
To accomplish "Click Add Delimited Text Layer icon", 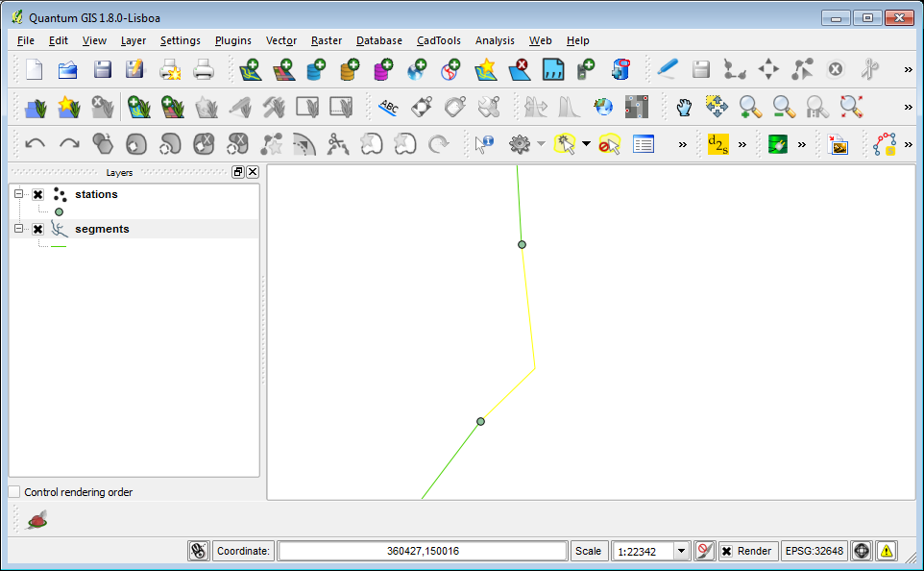I will point(552,69).
